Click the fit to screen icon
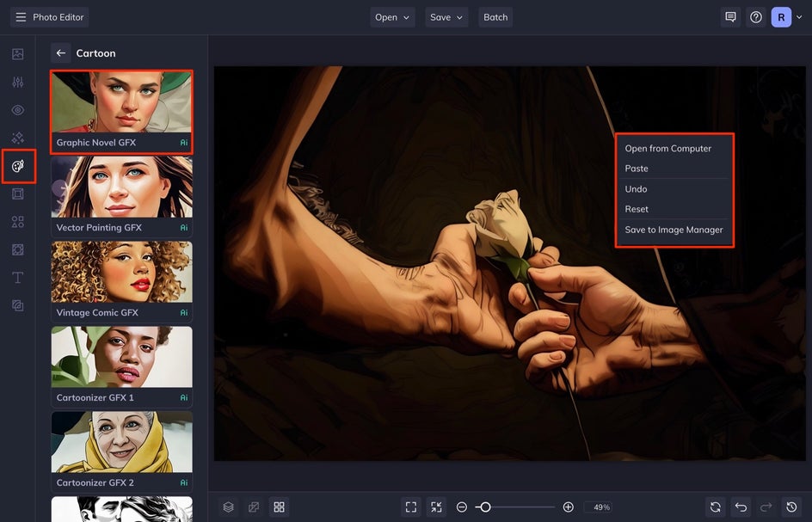 [x=411, y=507]
